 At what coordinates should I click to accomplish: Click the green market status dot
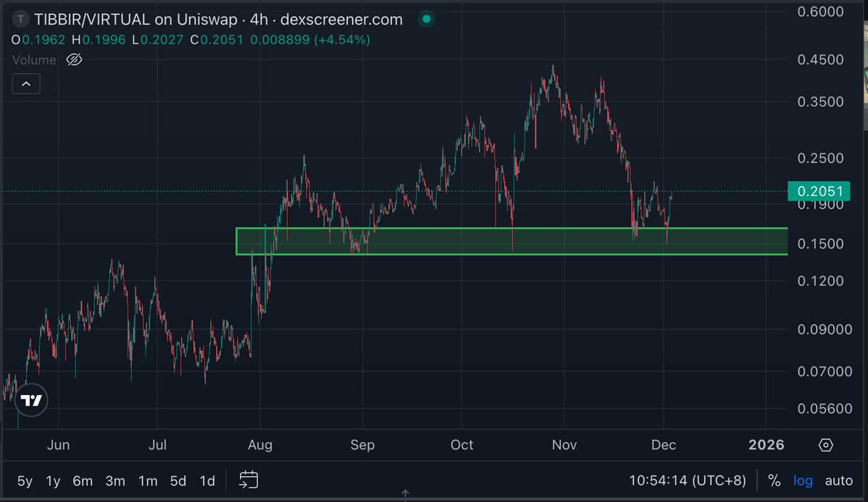pyautogui.click(x=426, y=20)
